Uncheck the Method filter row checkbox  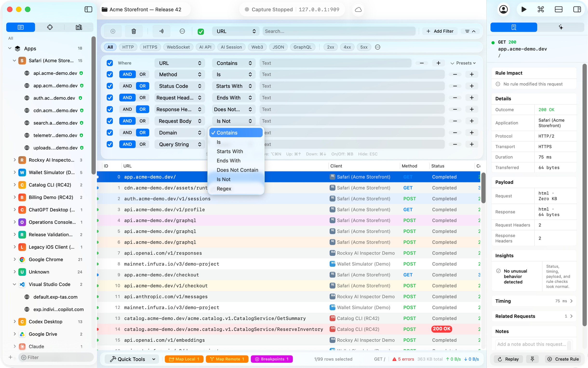(110, 74)
